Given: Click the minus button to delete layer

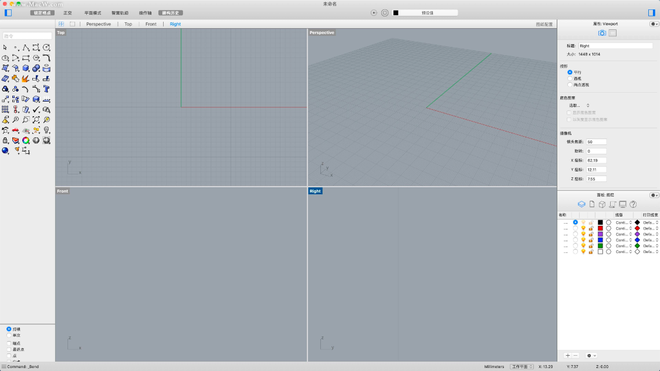Looking at the screenshot, I should click(x=575, y=355).
